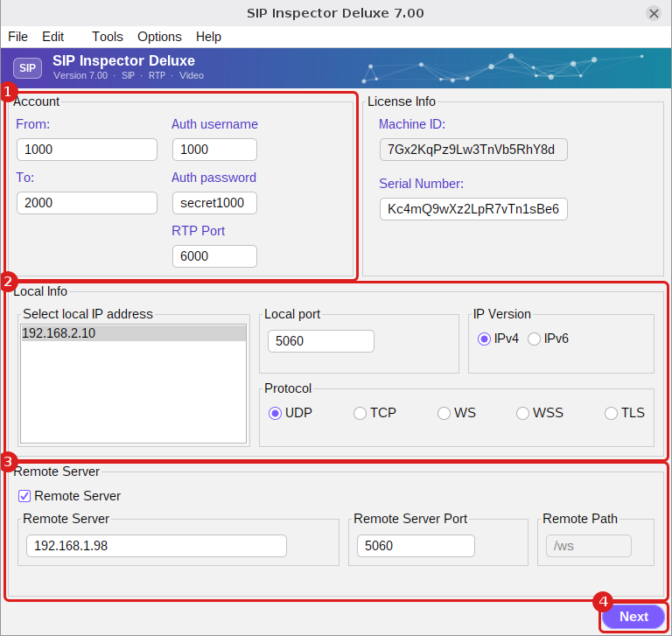This screenshot has height=636, width=672.
Task: Uncheck the Remote Server checkbox
Action: coord(24,496)
